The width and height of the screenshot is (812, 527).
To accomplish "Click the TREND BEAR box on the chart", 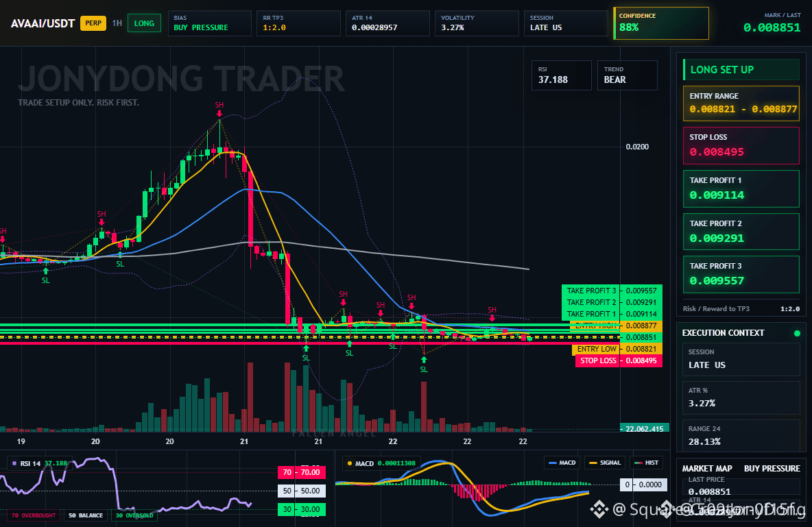I will coord(627,75).
